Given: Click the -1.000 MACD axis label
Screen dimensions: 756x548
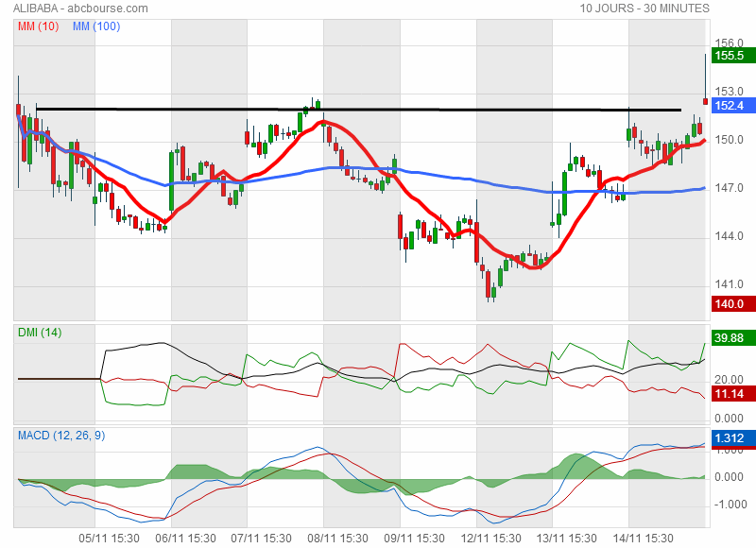Looking at the screenshot, I should coord(729,505).
